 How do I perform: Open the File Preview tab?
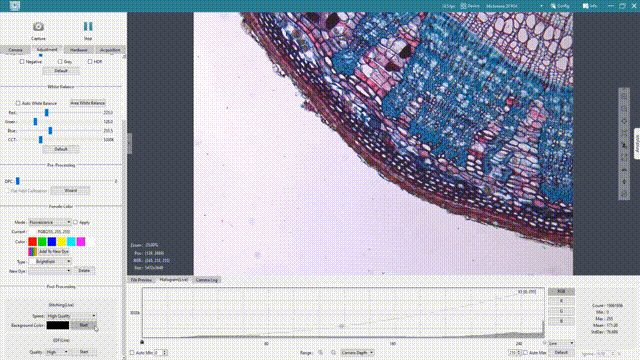[141, 280]
